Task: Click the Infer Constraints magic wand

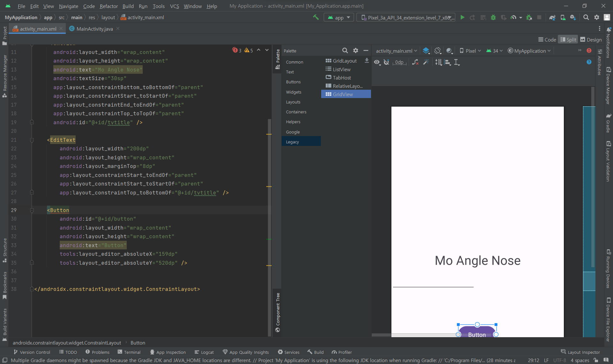Action: (426, 62)
